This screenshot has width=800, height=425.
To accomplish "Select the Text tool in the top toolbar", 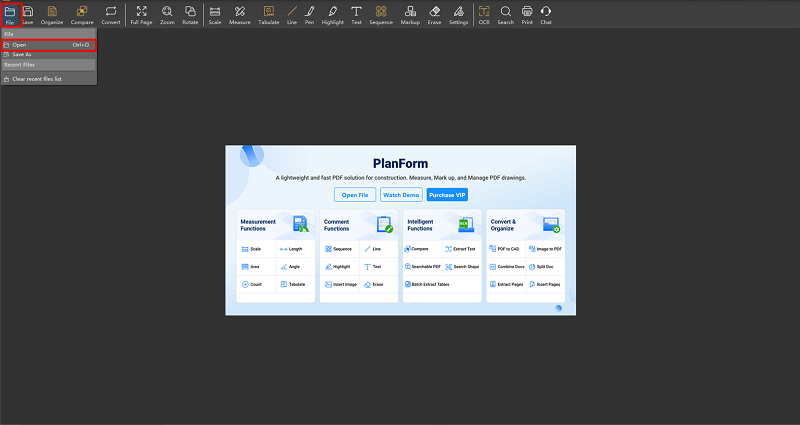I will click(357, 15).
